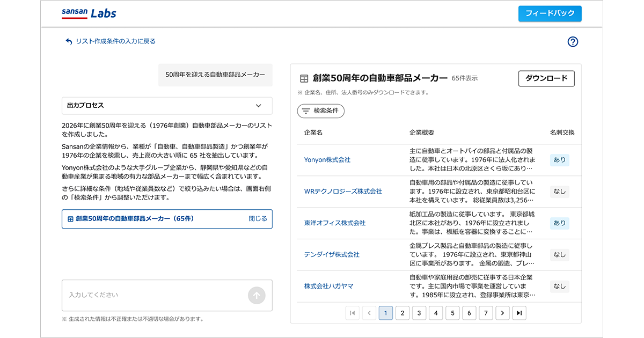Click the Yonyon株式会社 company description text
Screen dimensions: 644x338
pyautogui.click(x=472, y=160)
